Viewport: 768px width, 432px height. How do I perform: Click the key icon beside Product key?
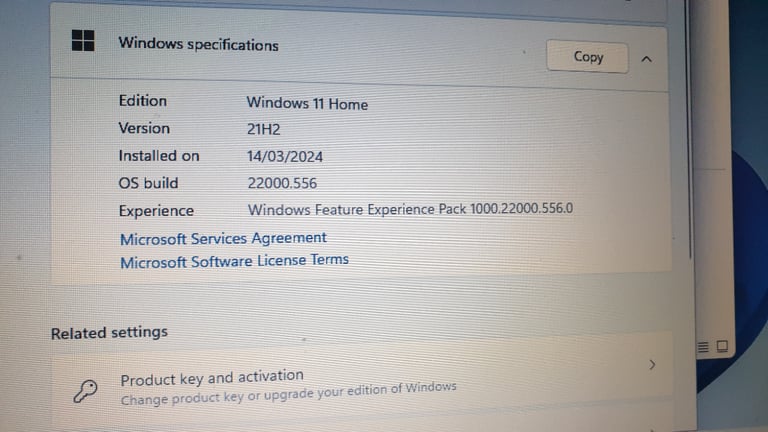pos(85,391)
